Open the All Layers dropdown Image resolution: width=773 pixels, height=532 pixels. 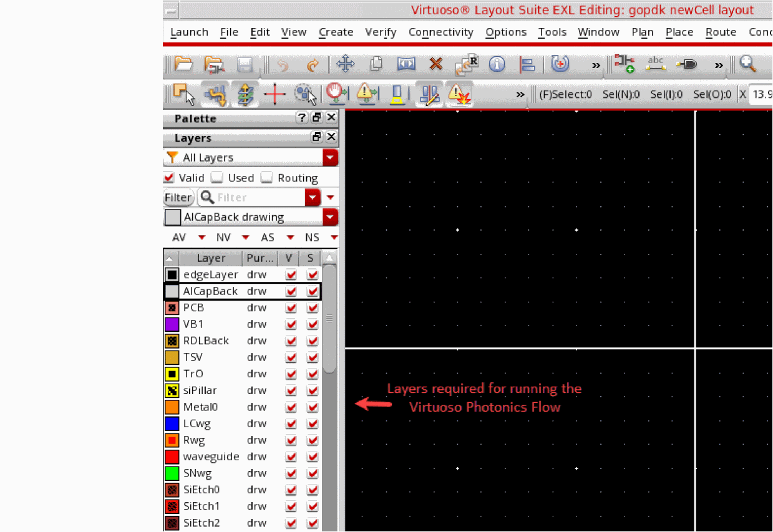point(331,158)
